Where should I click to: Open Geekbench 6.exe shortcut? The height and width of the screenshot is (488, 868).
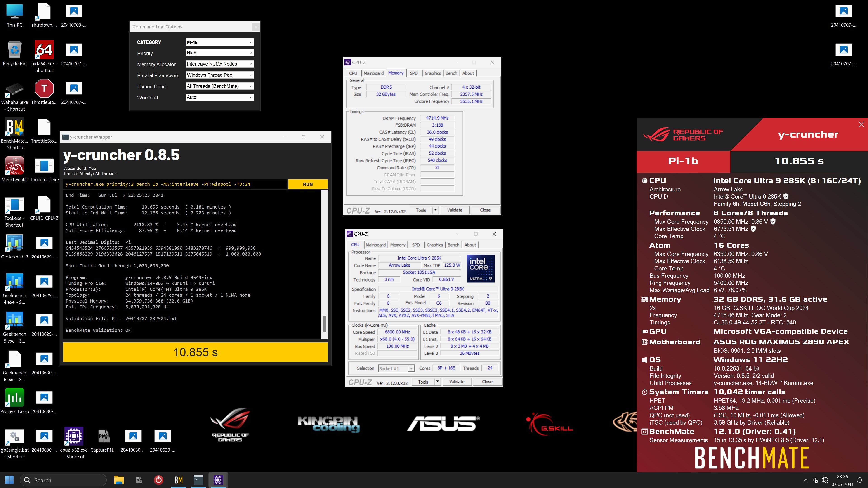click(x=14, y=366)
